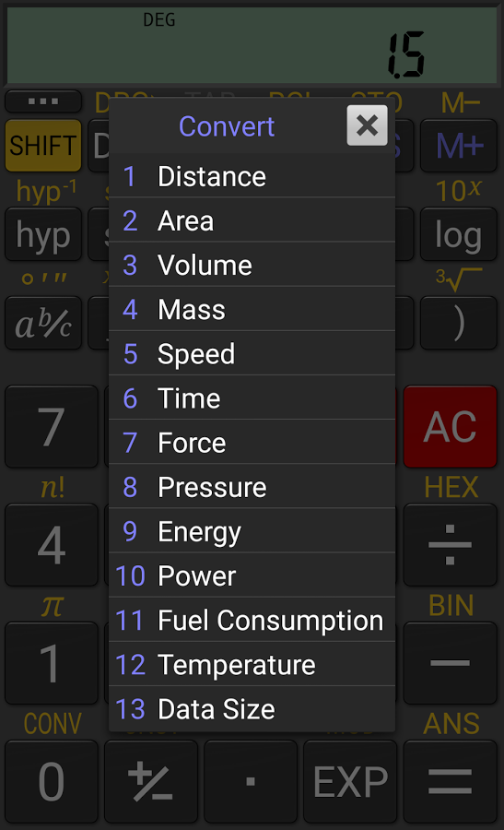Screen dimensions: 504x830
Task: Select Temperature conversion
Action: (x=252, y=665)
